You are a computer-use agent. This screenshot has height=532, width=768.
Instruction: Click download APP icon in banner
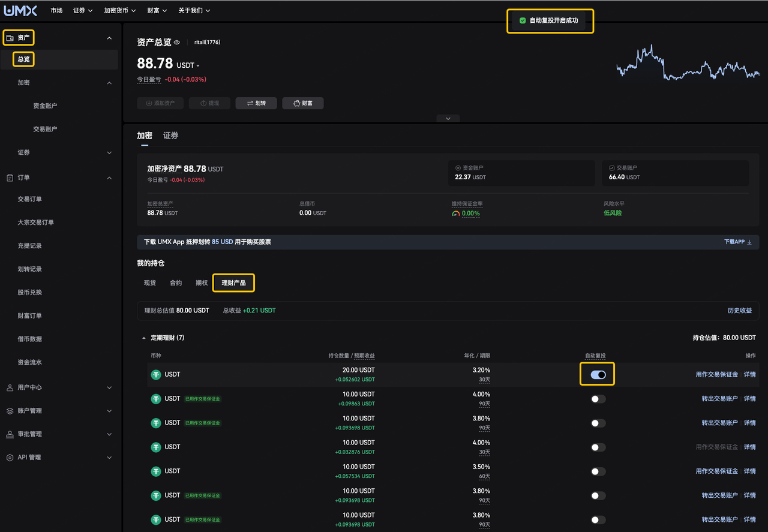coord(749,242)
